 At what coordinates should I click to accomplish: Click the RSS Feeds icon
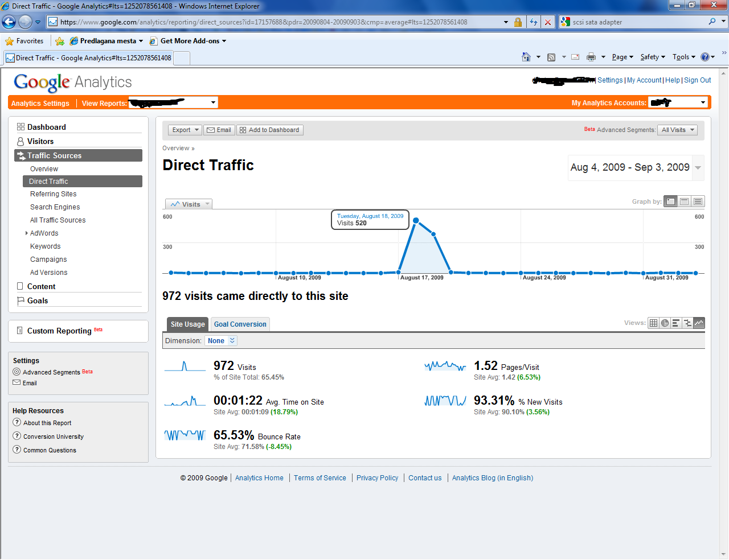pos(551,57)
